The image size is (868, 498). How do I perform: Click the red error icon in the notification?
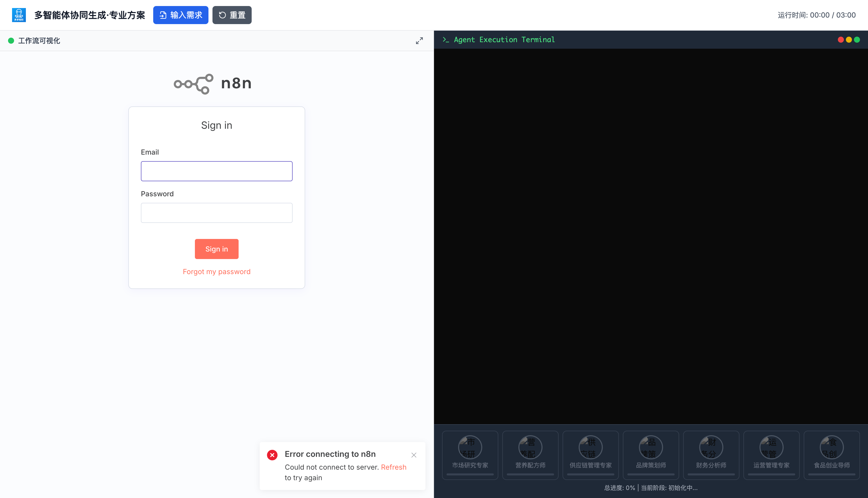coord(272,455)
